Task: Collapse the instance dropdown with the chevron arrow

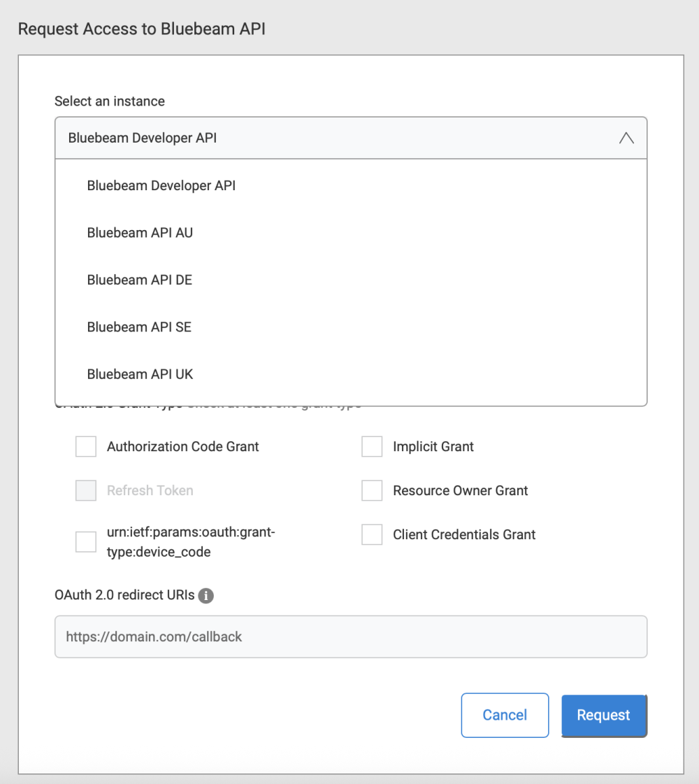Action: tap(626, 138)
